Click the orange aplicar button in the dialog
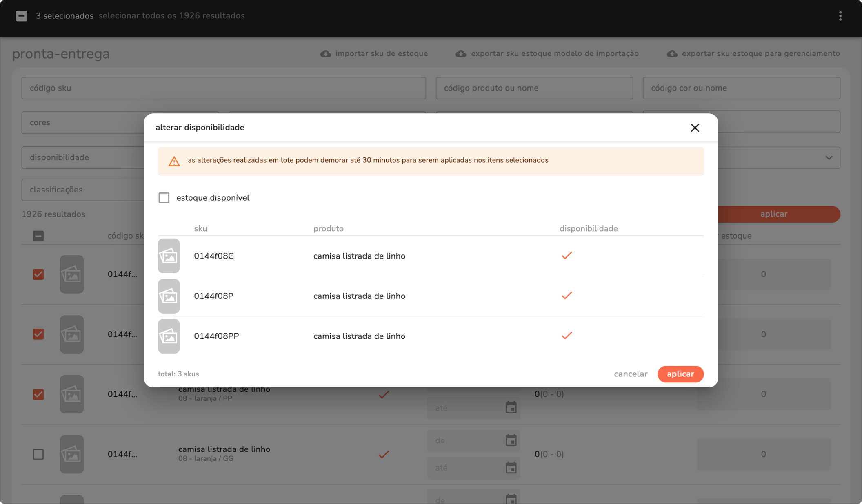 [x=680, y=374]
